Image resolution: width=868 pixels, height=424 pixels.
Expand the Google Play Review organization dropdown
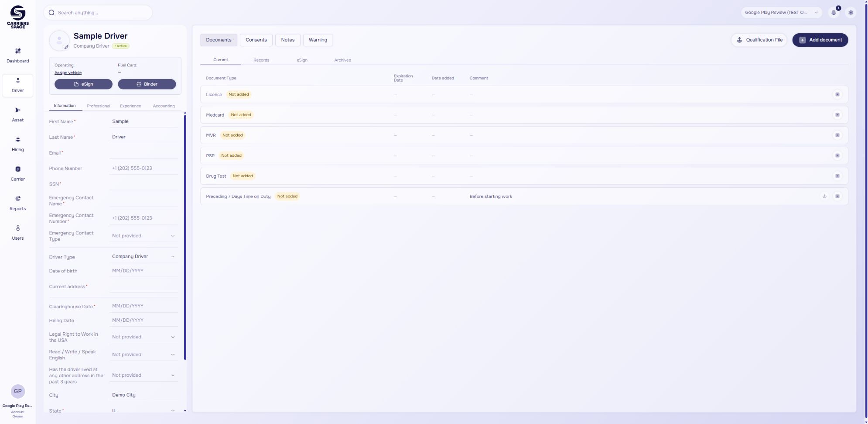[x=781, y=13]
